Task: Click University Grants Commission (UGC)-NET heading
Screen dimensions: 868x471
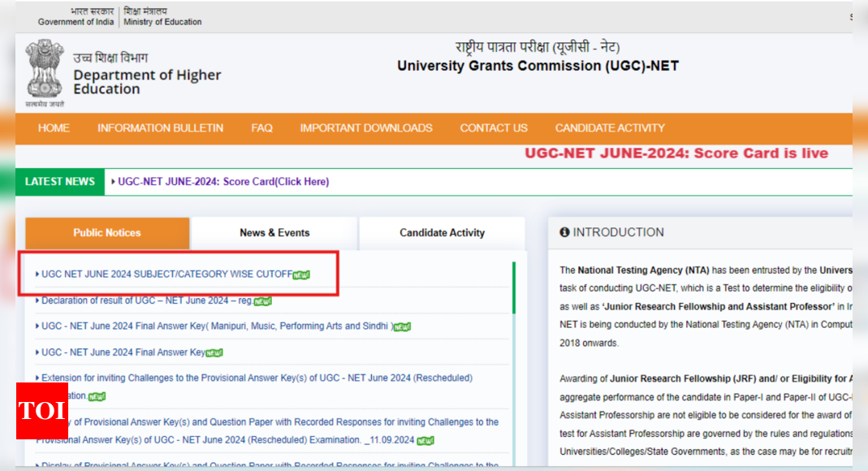Action: (x=538, y=66)
